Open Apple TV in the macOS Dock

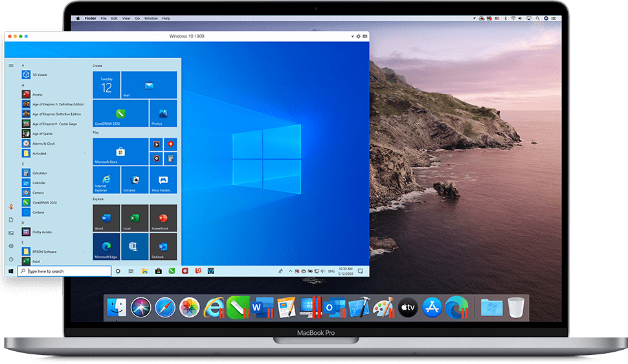click(x=408, y=308)
